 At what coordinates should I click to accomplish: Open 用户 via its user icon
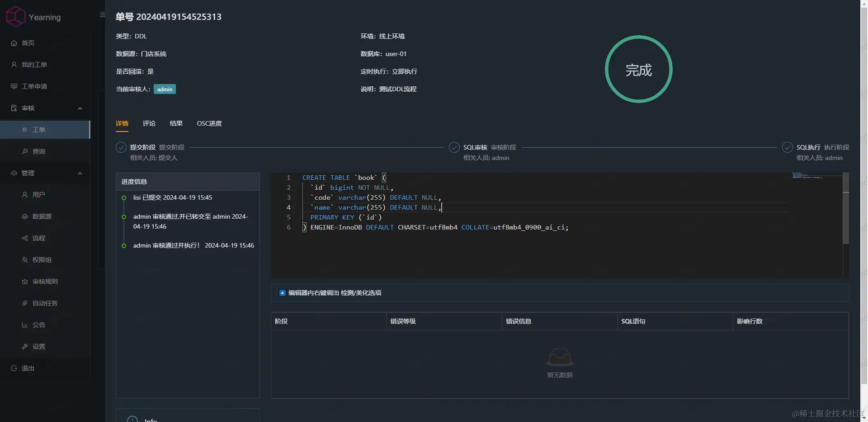click(25, 195)
